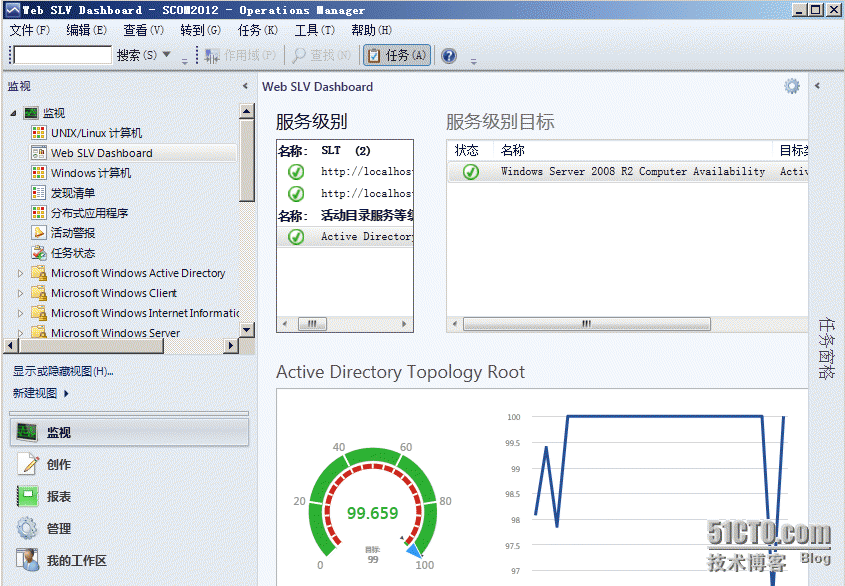Click the 查找 magnifier toolbar icon
Viewport: 845px width, 586px height.
tap(299, 56)
